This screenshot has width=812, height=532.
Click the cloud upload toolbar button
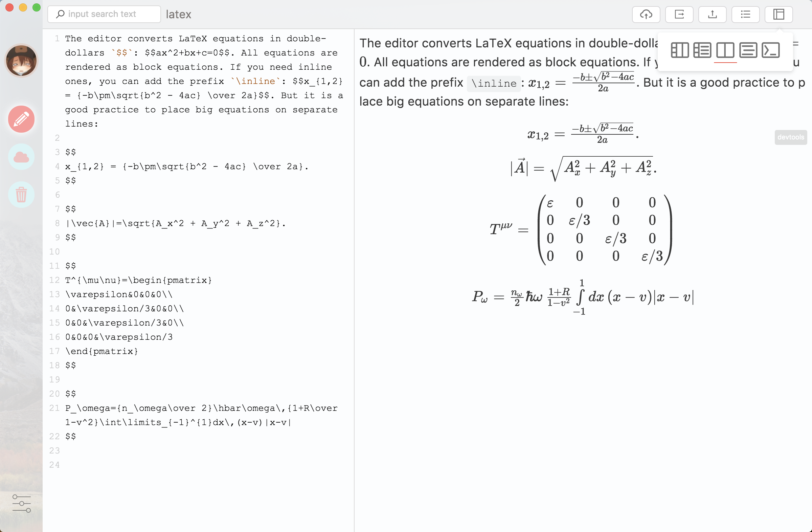[646, 14]
